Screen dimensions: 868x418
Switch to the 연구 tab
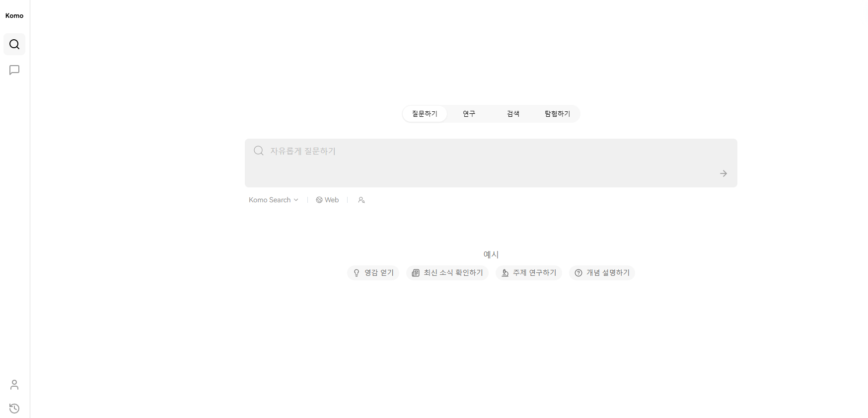(469, 114)
